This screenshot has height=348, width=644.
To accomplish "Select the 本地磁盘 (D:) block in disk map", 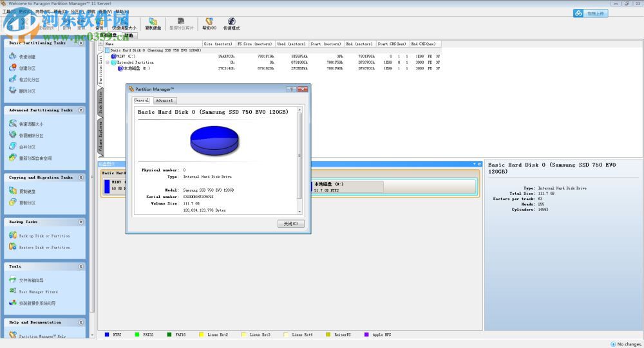I will (348, 187).
